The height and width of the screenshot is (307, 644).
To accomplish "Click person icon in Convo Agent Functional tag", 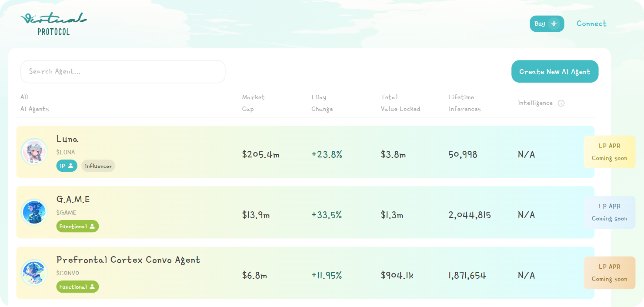I will point(92,287).
